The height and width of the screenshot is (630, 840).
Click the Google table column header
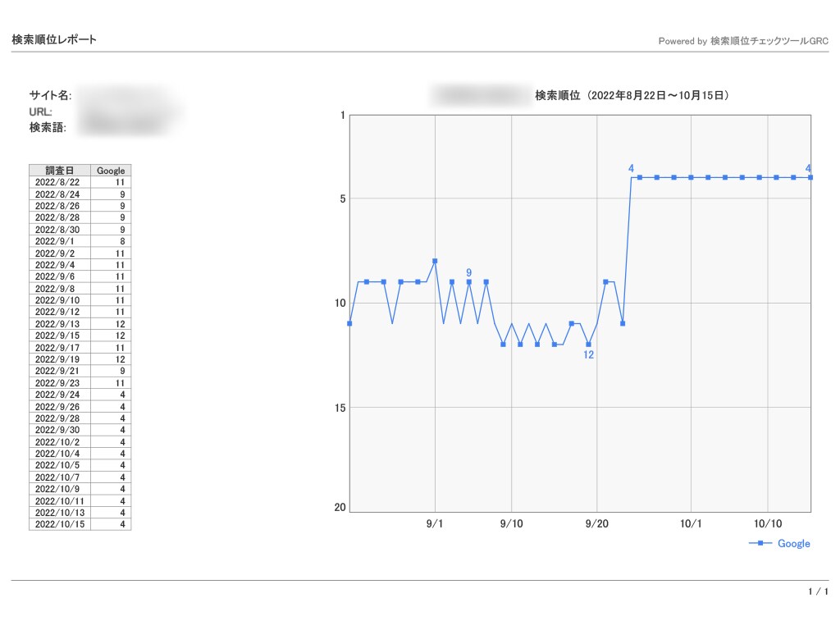point(111,171)
